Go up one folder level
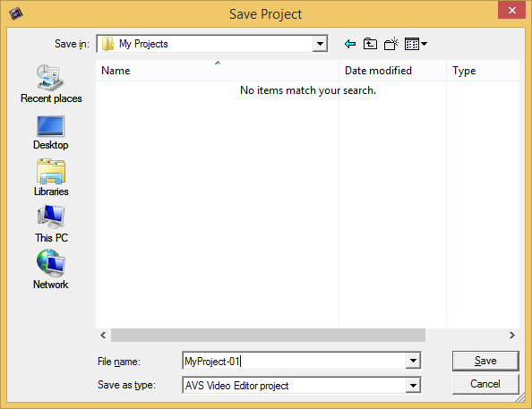The width and height of the screenshot is (532, 409). (370, 44)
